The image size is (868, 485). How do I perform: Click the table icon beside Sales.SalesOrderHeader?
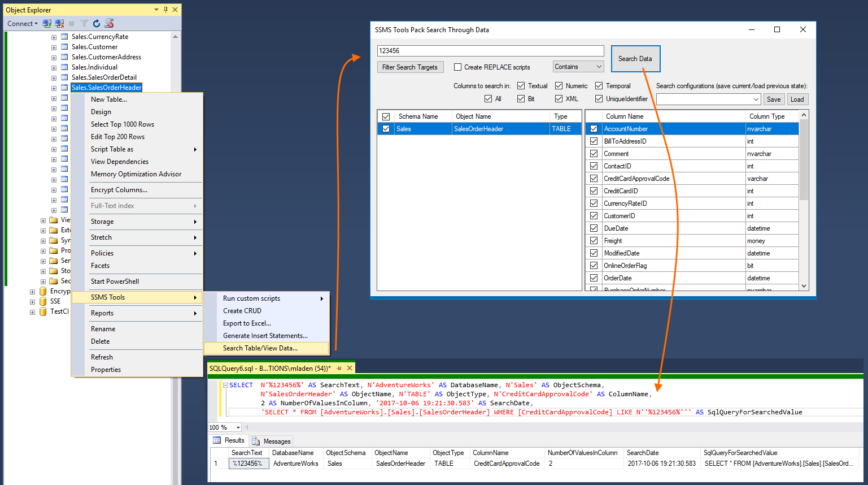(64, 88)
